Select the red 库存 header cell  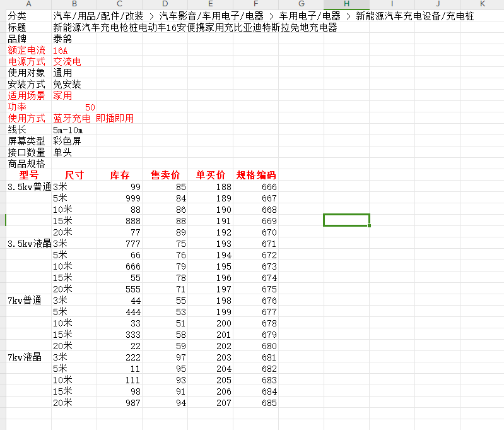coord(120,175)
